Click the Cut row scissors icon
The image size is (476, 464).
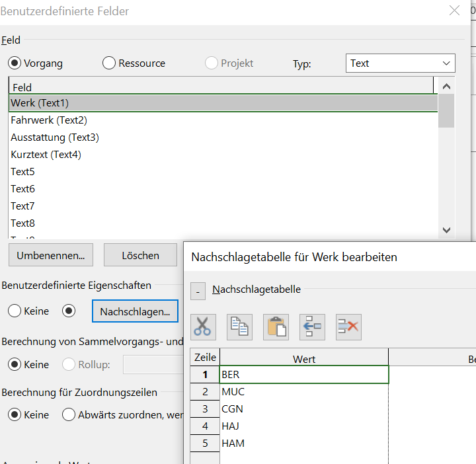point(203,327)
